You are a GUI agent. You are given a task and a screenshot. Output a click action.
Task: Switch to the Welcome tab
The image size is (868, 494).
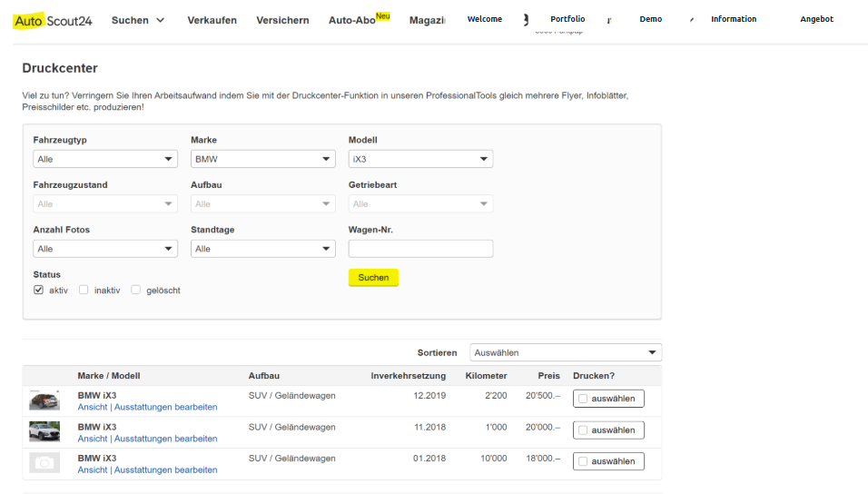[x=484, y=19]
